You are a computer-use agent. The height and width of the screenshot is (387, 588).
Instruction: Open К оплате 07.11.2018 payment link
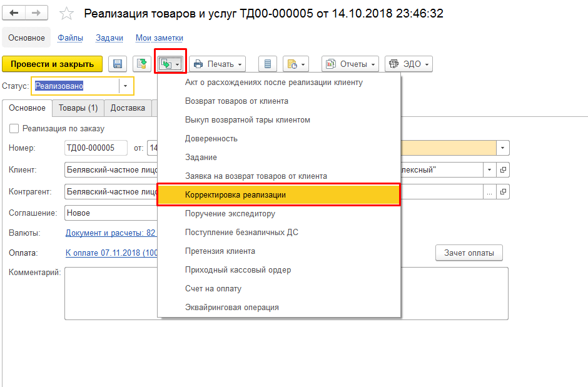[x=111, y=253]
